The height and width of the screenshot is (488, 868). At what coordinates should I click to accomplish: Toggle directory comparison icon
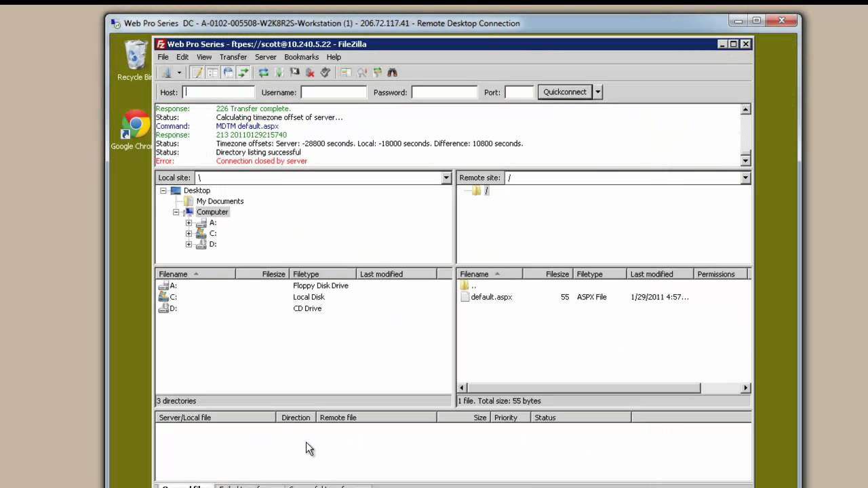click(x=361, y=73)
